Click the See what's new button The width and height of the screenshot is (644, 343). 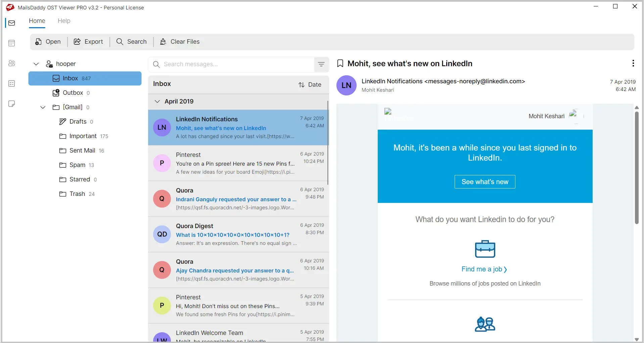(x=485, y=182)
